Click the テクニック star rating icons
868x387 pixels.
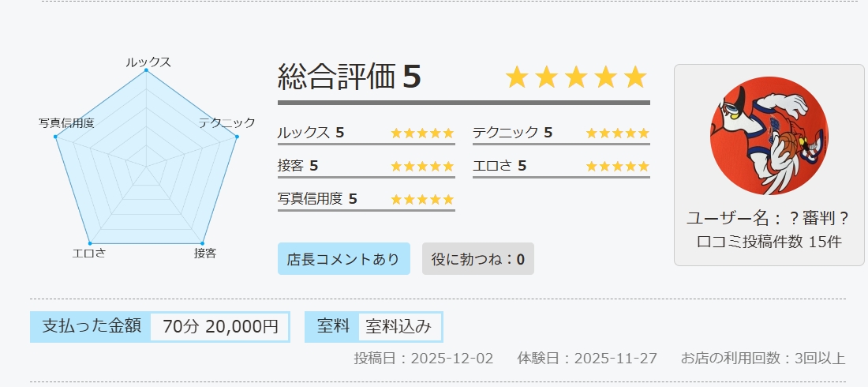617,133
